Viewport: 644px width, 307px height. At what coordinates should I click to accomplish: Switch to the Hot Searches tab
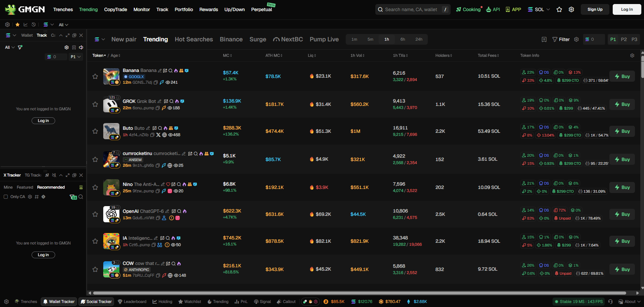[x=194, y=39]
